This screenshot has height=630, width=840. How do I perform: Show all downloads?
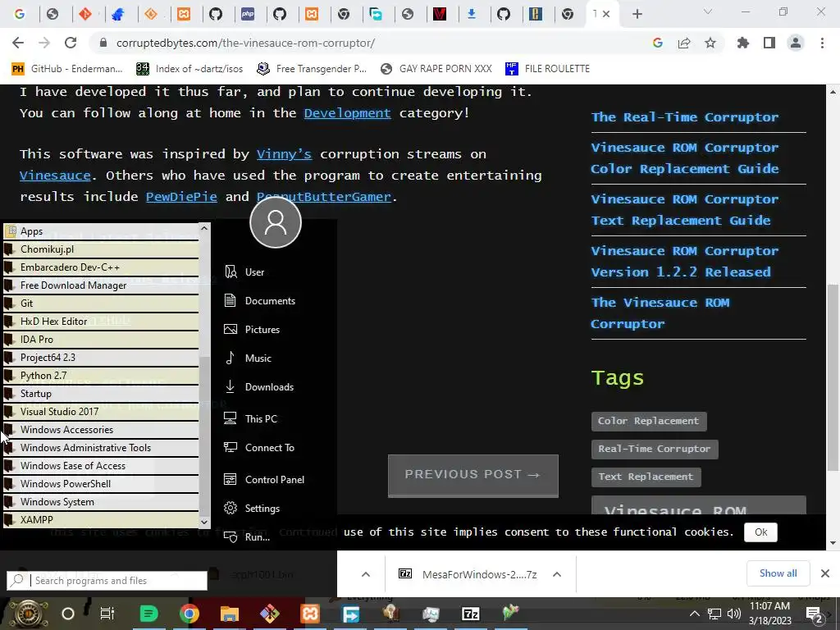(x=778, y=573)
